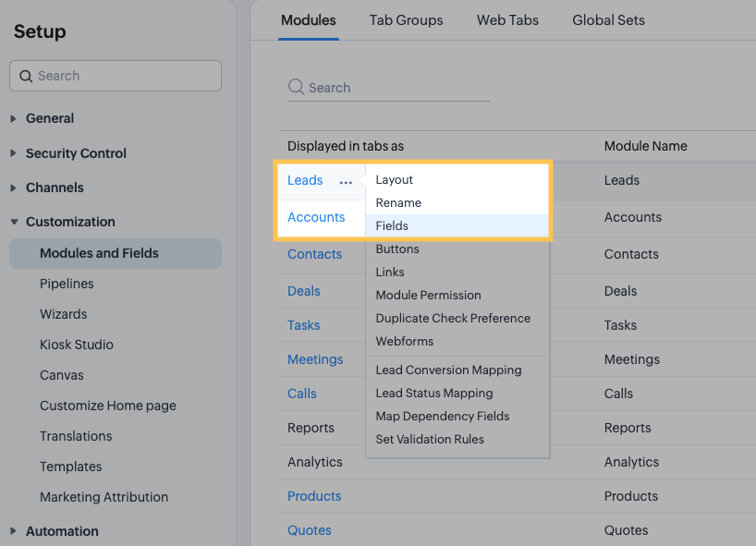
Task: Click the magnifier icon in Setup search
Action: pyautogui.click(x=26, y=76)
